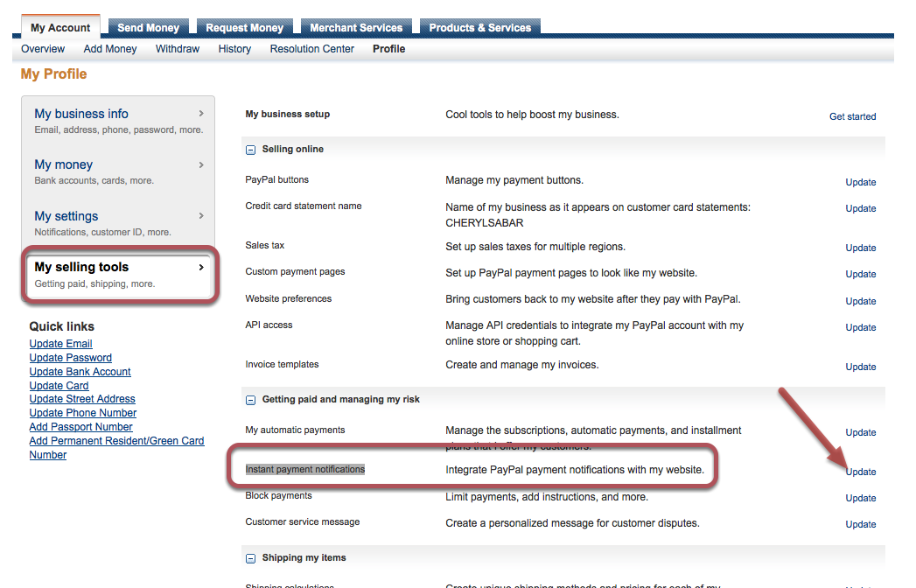916x588 pixels.
Task: Go to Resolution Center
Action: pyautogui.click(x=312, y=49)
